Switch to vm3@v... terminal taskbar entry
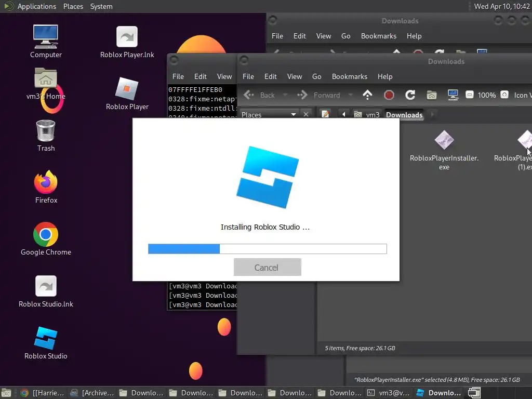 (389, 393)
